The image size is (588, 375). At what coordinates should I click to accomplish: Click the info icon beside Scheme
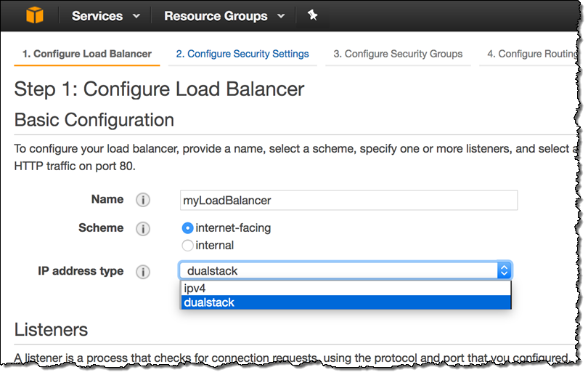143,229
